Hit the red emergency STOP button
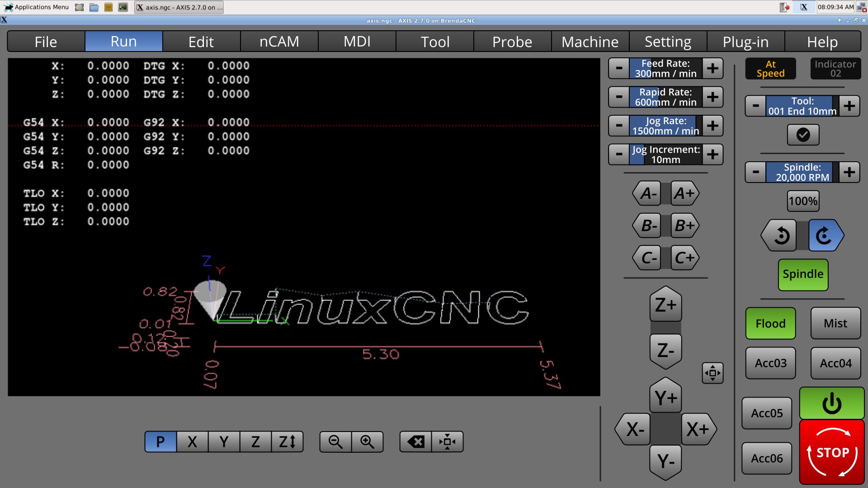 click(832, 452)
